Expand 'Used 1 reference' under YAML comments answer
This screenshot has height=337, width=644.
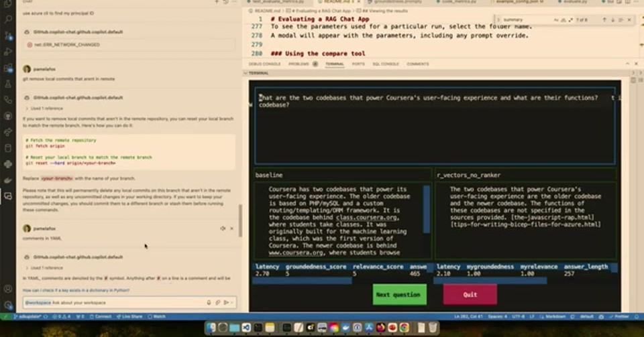click(x=44, y=268)
